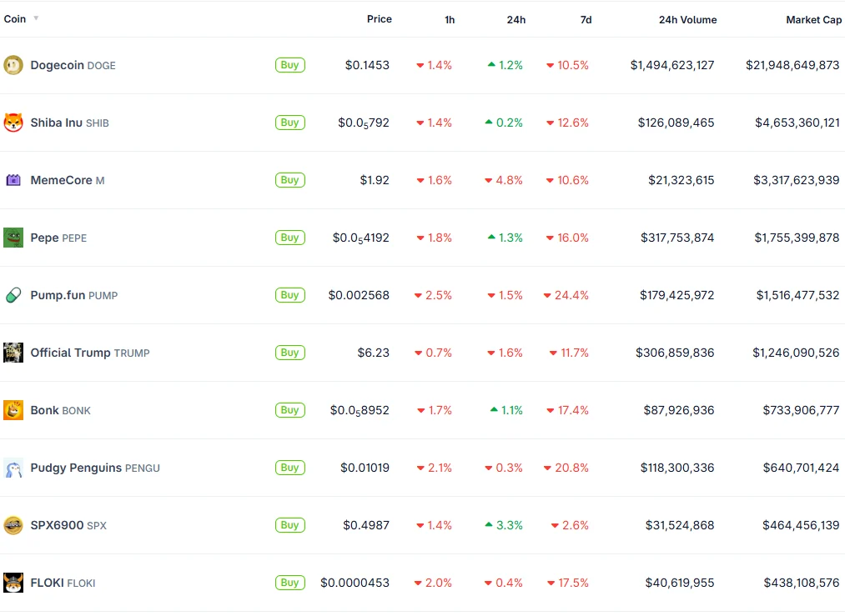Open the Official Trump coin icon
845x616 pixels.
pos(13,353)
